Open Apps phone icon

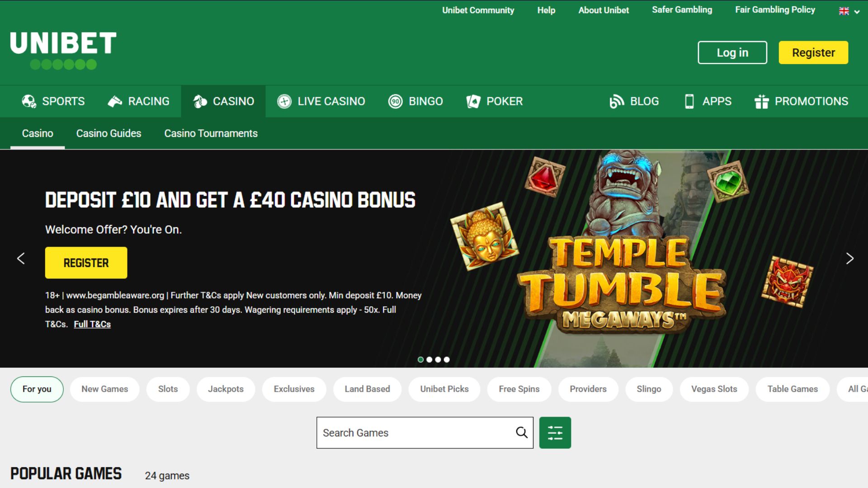689,101
